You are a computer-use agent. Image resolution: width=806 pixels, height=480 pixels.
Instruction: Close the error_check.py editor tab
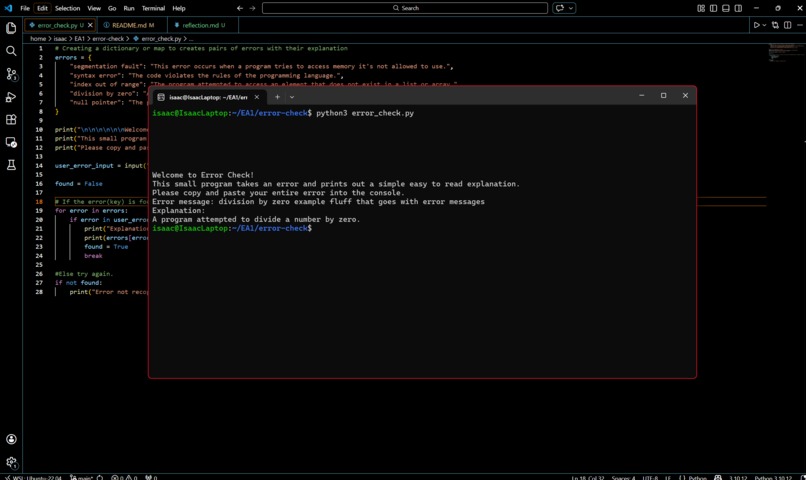(x=90, y=25)
